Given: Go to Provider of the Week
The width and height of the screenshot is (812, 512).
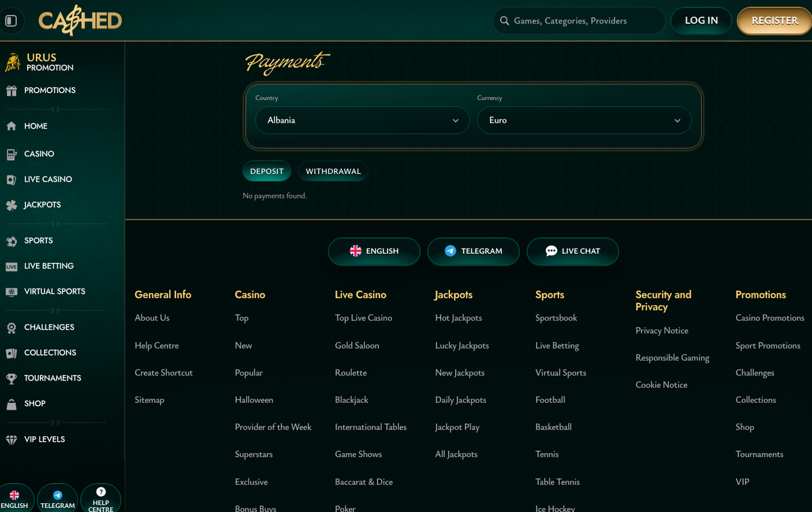Looking at the screenshot, I should click(x=273, y=427).
